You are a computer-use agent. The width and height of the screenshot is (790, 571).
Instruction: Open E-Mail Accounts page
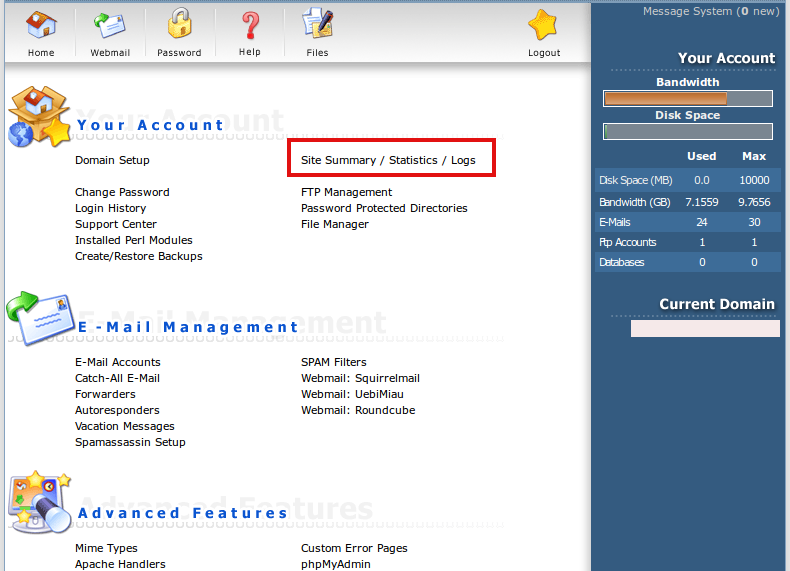tap(117, 362)
